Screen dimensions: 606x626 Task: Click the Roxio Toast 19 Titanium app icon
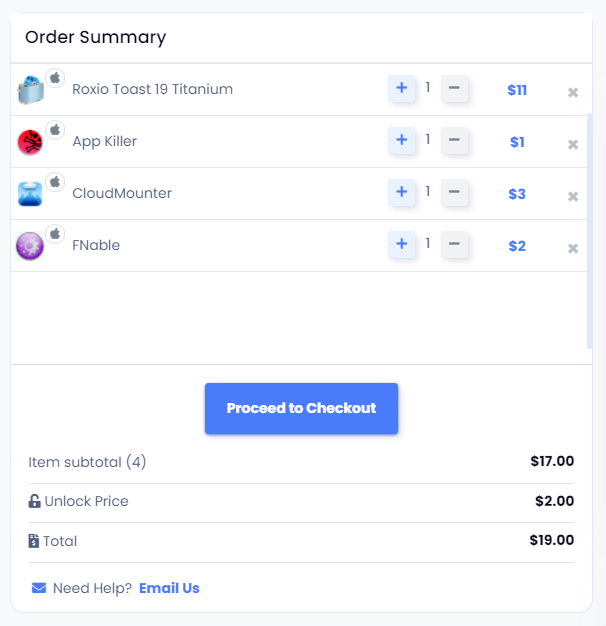pyautogui.click(x=31, y=89)
